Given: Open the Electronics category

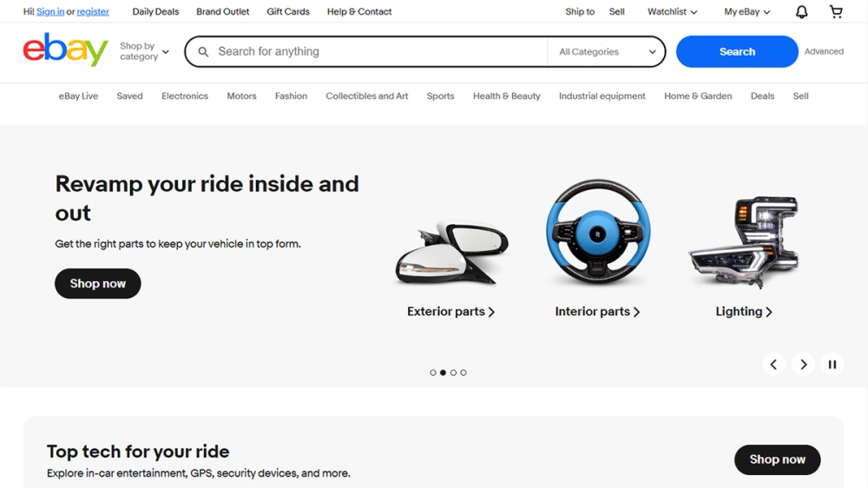Looking at the screenshot, I should tap(185, 96).
